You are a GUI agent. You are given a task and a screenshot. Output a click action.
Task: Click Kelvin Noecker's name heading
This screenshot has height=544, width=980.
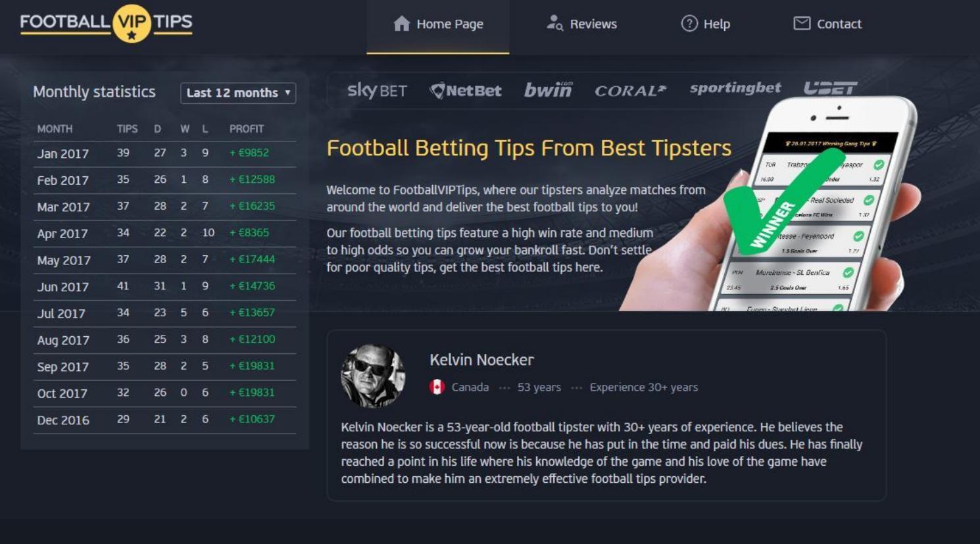481,360
